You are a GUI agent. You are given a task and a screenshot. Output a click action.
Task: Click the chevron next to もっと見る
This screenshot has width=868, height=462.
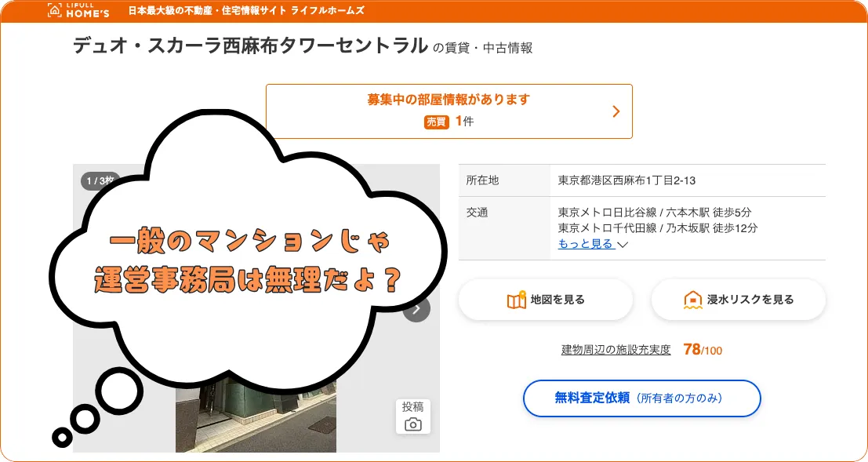(x=623, y=244)
